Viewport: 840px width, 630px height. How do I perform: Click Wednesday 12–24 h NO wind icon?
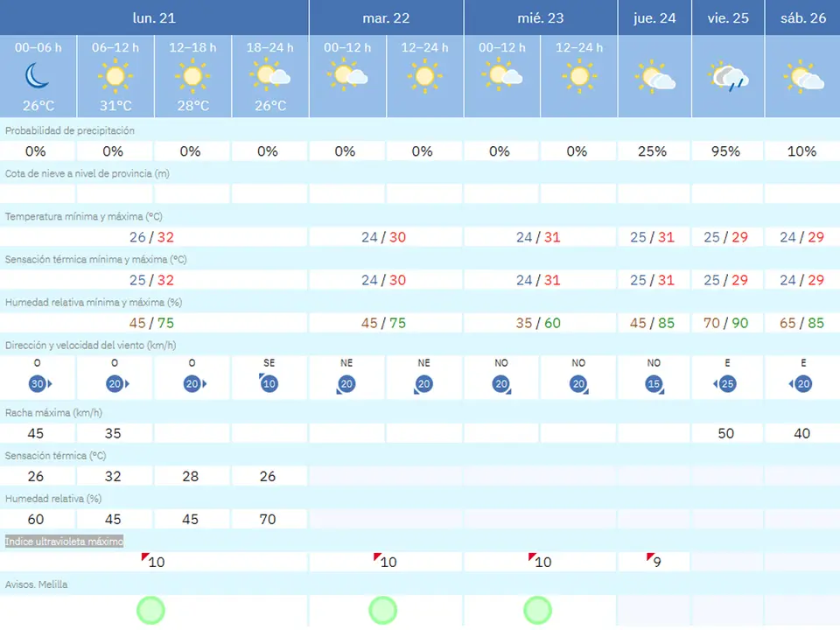point(579,384)
